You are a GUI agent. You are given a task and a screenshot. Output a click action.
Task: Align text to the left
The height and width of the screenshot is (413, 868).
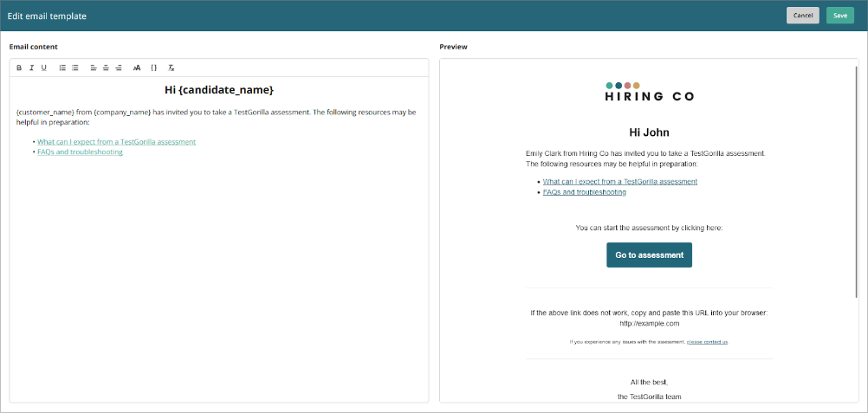click(x=94, y=68)
